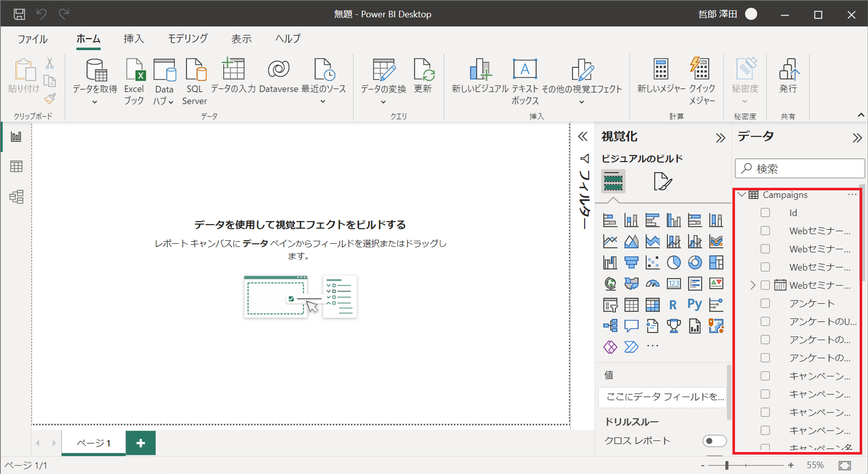Select the Q&A speech bubble visual
868x474 pixels.
(631, 326)
